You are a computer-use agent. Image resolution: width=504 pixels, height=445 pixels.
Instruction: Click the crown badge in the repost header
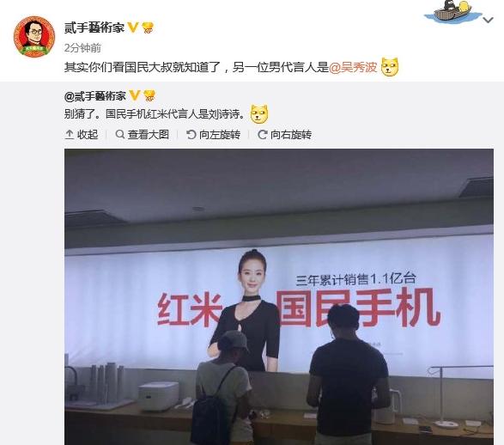[149, 96]
